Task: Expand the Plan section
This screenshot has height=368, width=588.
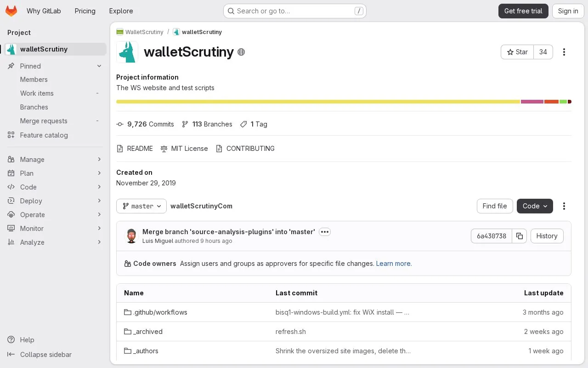Action: 55,173
